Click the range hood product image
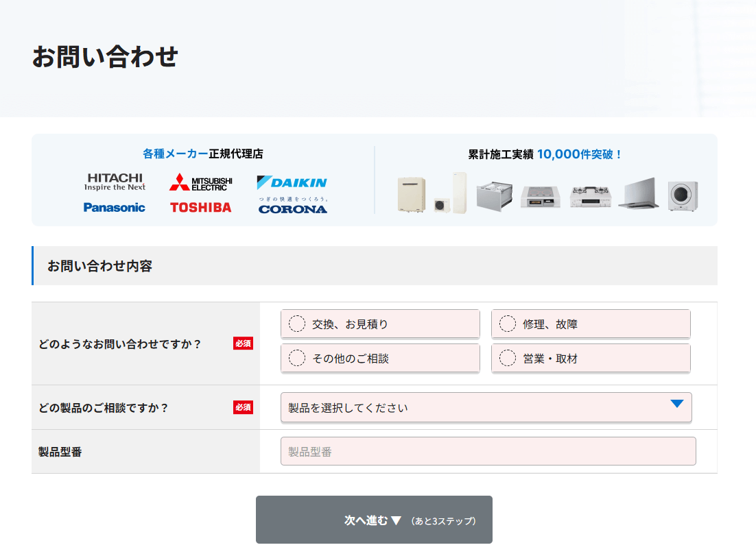Viewport: 756px width, 556px height. point(639,194)
